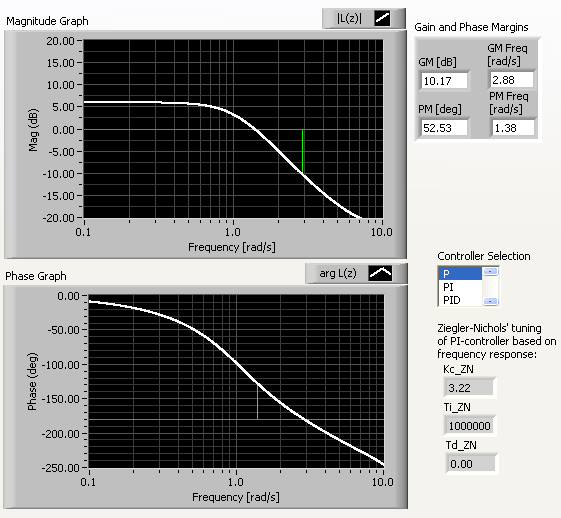
Task: Click the 20.00 magnitude axis maximum label
Action: (x=60, y=41)
